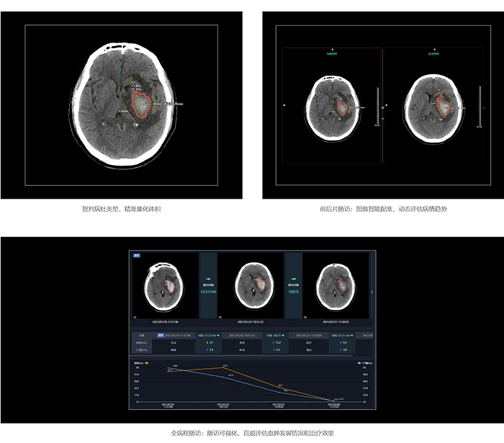Click the left comparison scan's vertical ruler scale
This screenshot has width=504, height=443.
(x=377, y=107)
